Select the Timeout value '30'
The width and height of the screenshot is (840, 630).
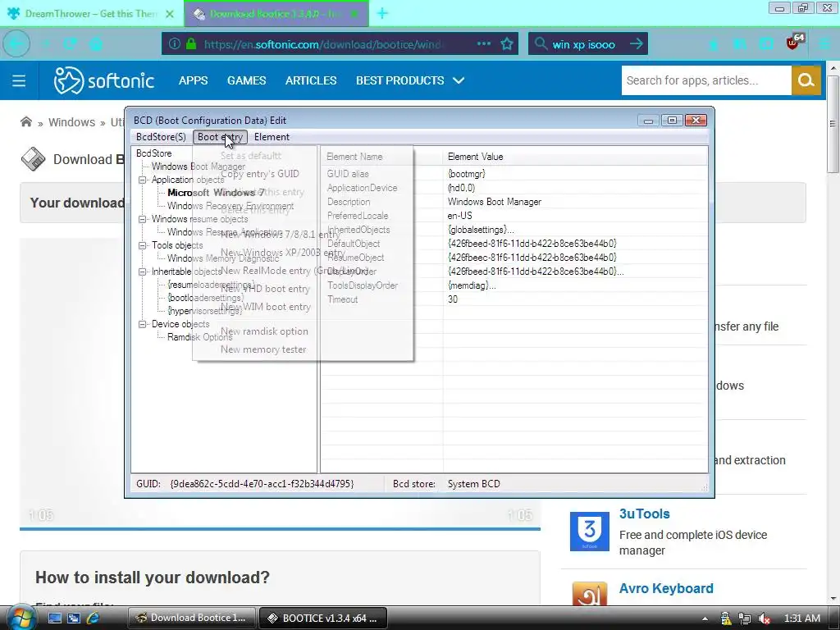click(453, 299)
